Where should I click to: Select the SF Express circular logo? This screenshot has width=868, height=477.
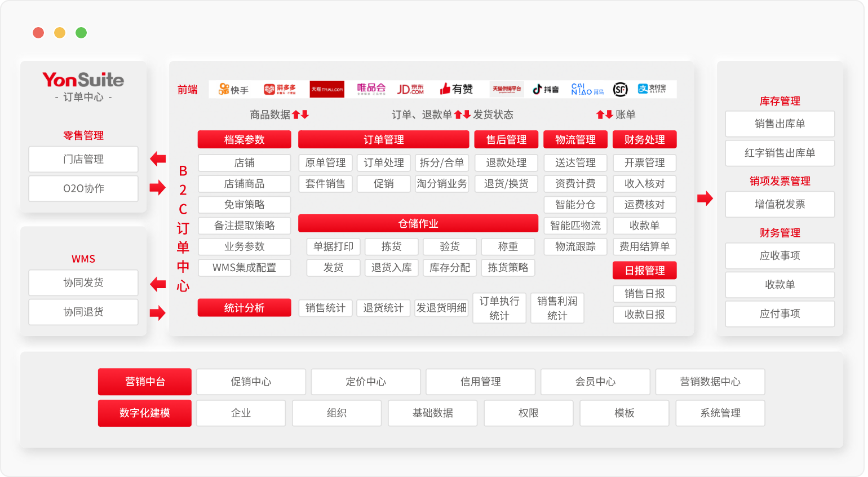click(x=620, y=89)
